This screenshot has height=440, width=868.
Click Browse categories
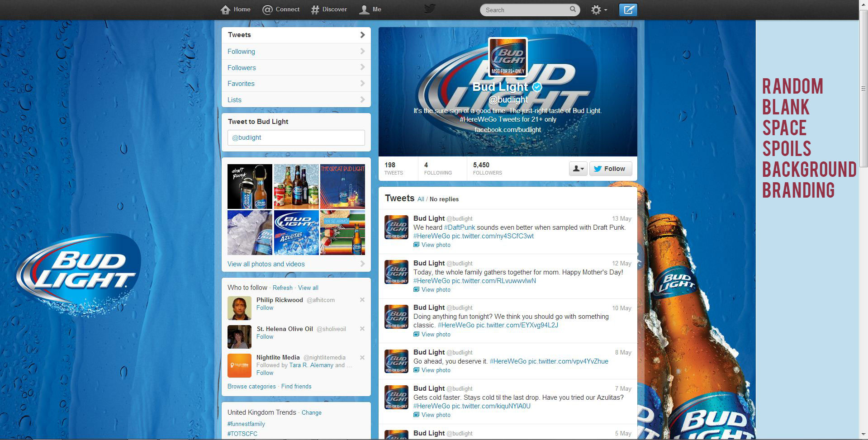(x=251, y=386)
